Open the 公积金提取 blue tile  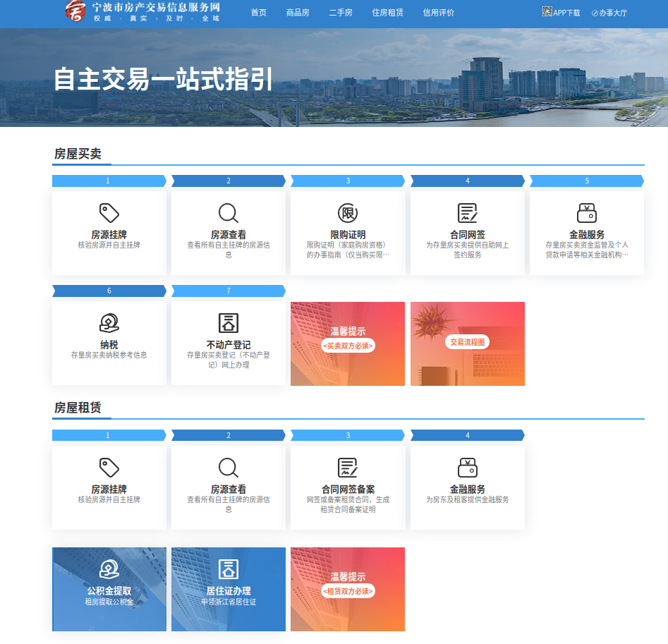pyautogui.click(x=109, y=590)
